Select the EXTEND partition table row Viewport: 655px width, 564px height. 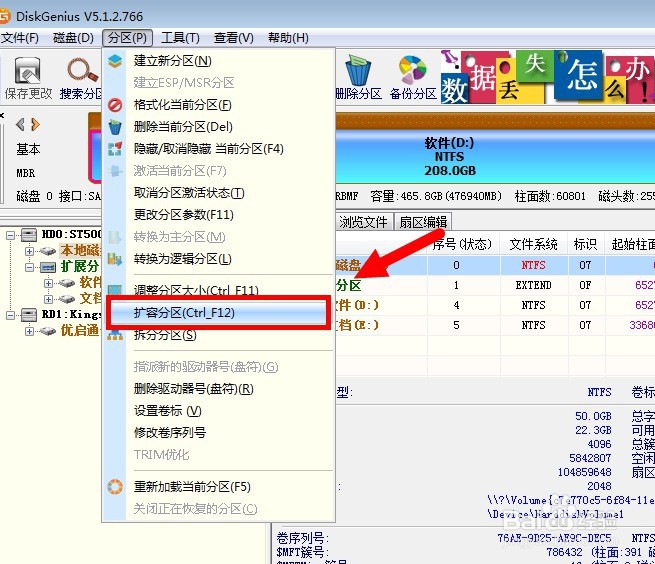click(495, 285)
